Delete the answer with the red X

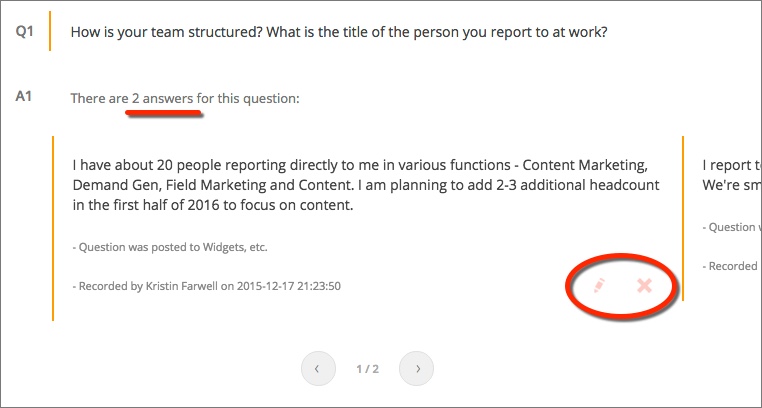[x=644, y=286]
